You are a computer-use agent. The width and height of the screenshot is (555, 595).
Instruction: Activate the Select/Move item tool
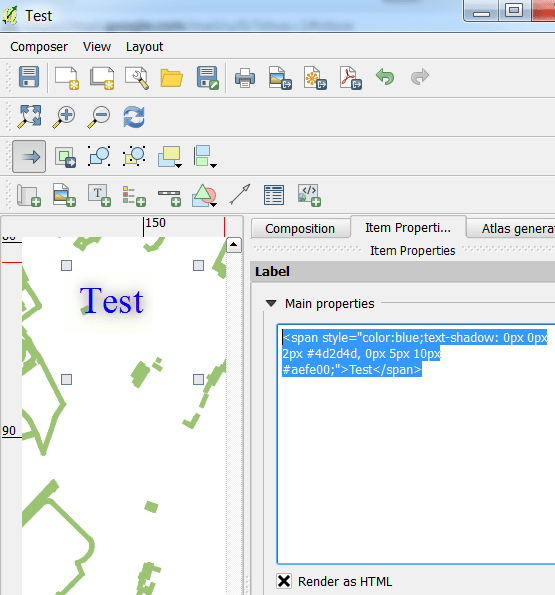point(29,156)
